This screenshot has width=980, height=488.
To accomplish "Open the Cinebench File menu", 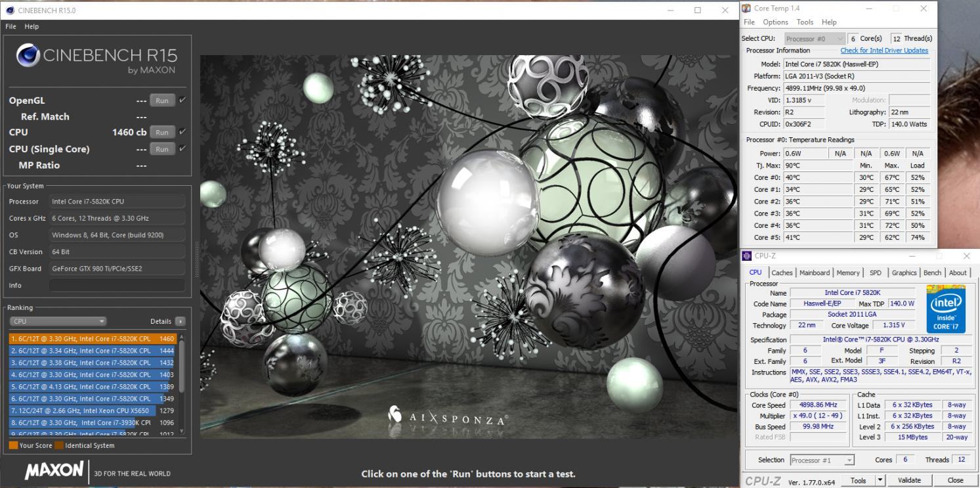I will click(11, 26).
